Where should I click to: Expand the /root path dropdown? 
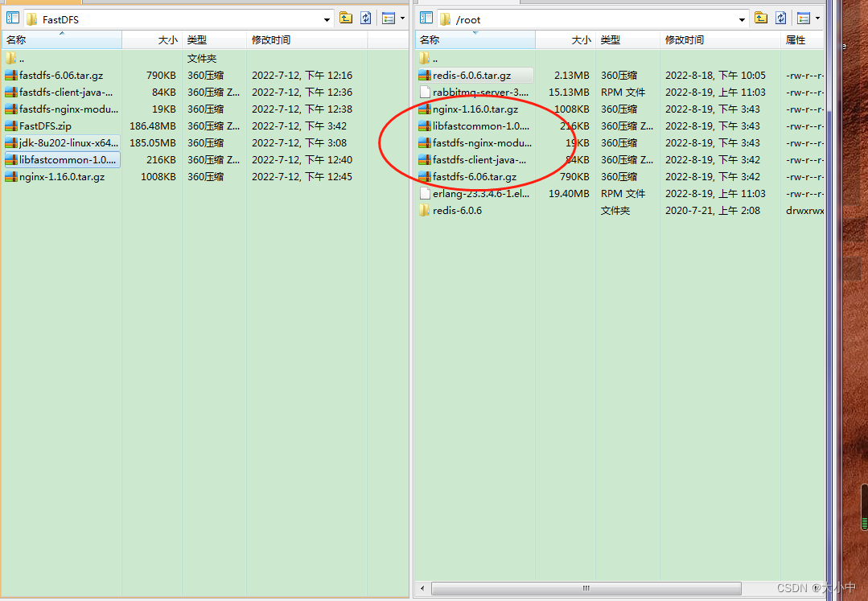tap(742, 20)
